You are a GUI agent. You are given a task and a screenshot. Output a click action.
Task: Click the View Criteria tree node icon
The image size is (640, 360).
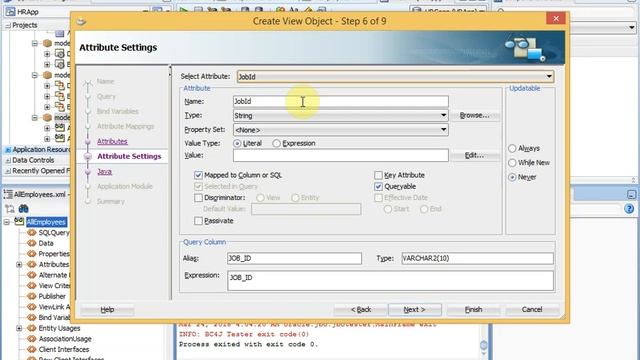point(32,286)
